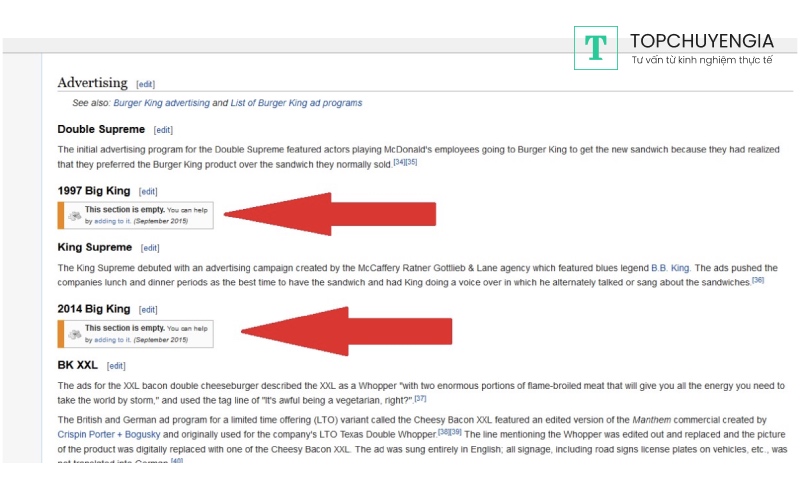Edit the Double Supreme section

click(x=163, y=130)
